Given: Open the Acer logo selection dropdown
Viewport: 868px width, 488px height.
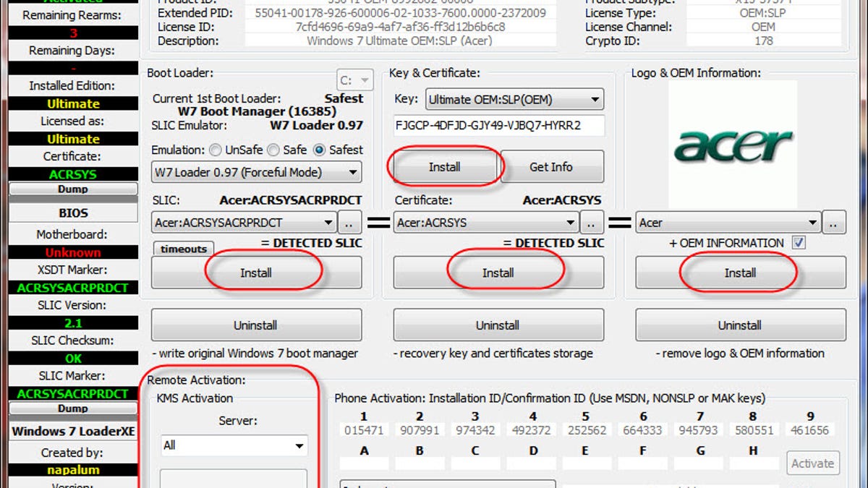Looking at the screenshot, I should 729,223.
